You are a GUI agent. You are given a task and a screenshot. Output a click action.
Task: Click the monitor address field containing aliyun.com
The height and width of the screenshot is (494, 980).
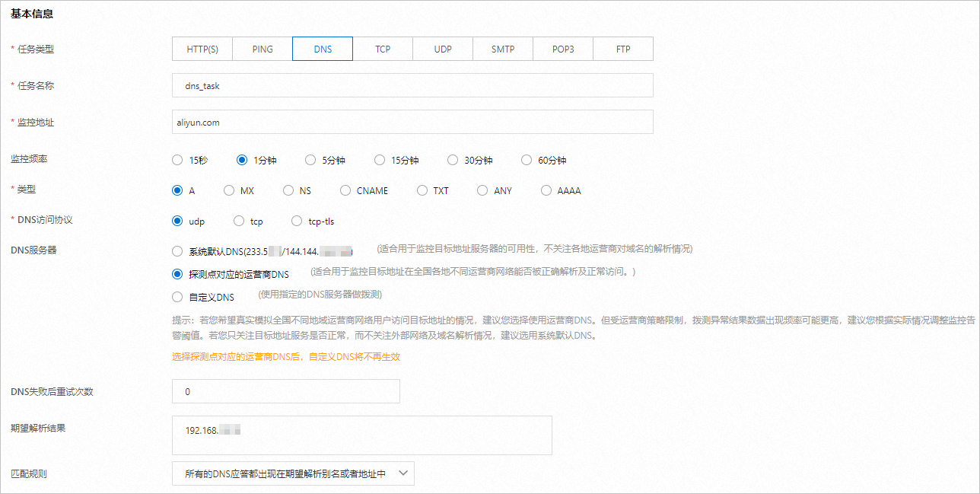pos(413,122)
